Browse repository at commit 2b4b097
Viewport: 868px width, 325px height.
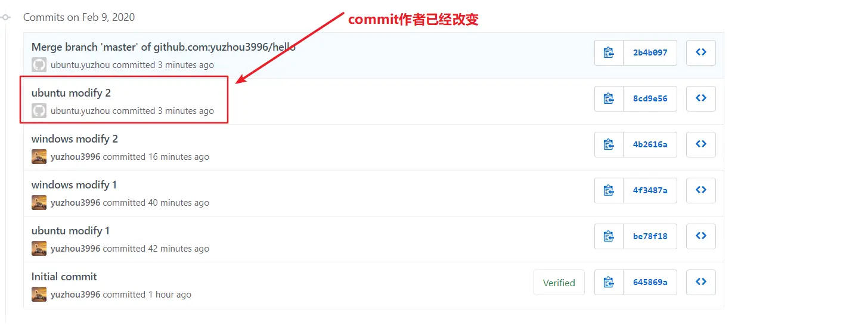[x=701, y=52]
